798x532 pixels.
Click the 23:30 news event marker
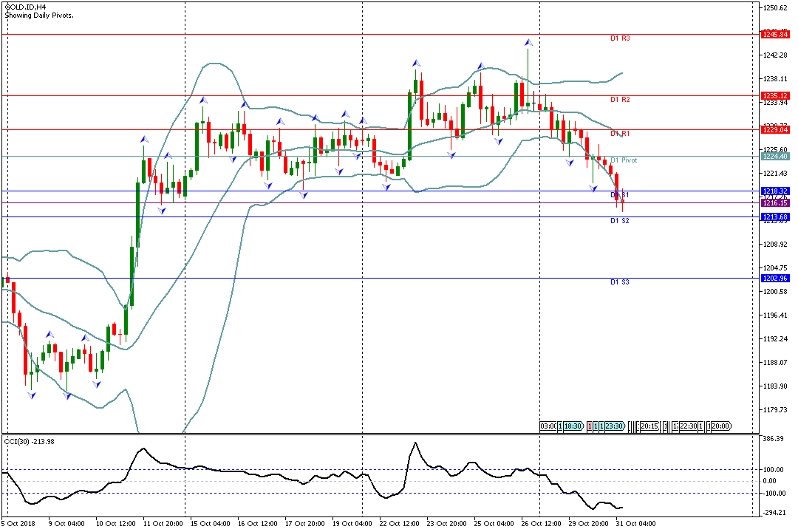pos(614,426)
